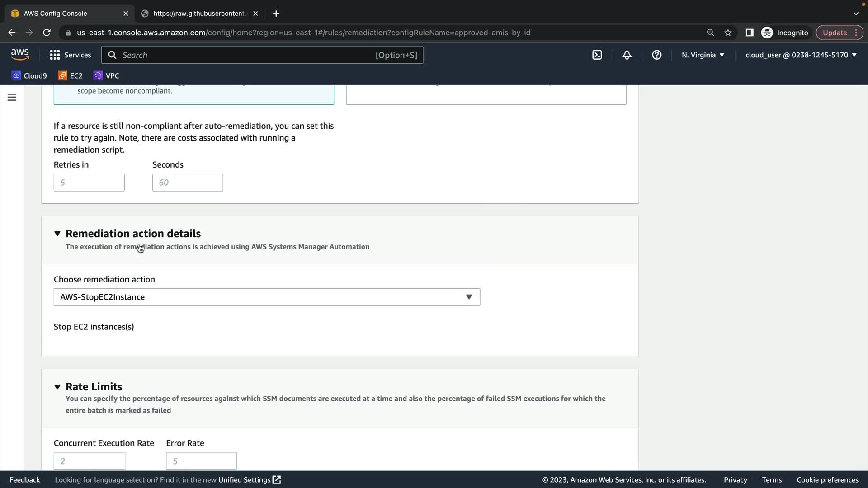
Task: Open the Choose remediation action dropdown
Action: tap(267, 297)
